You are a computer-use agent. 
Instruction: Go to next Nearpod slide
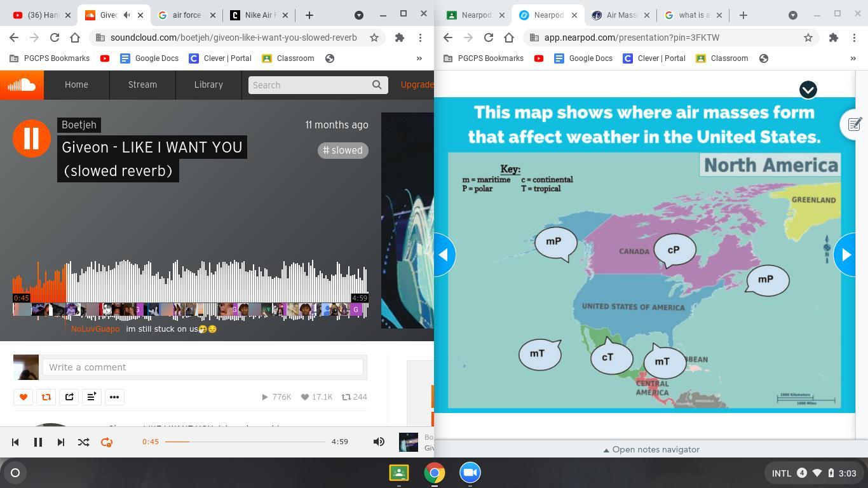(846, 255)
